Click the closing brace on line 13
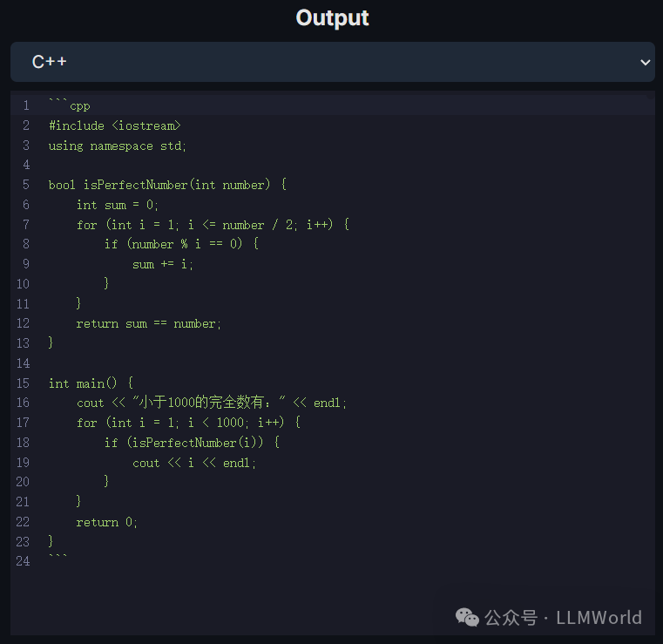This screenshot has width=663, height=644. [x=51, y=342]
